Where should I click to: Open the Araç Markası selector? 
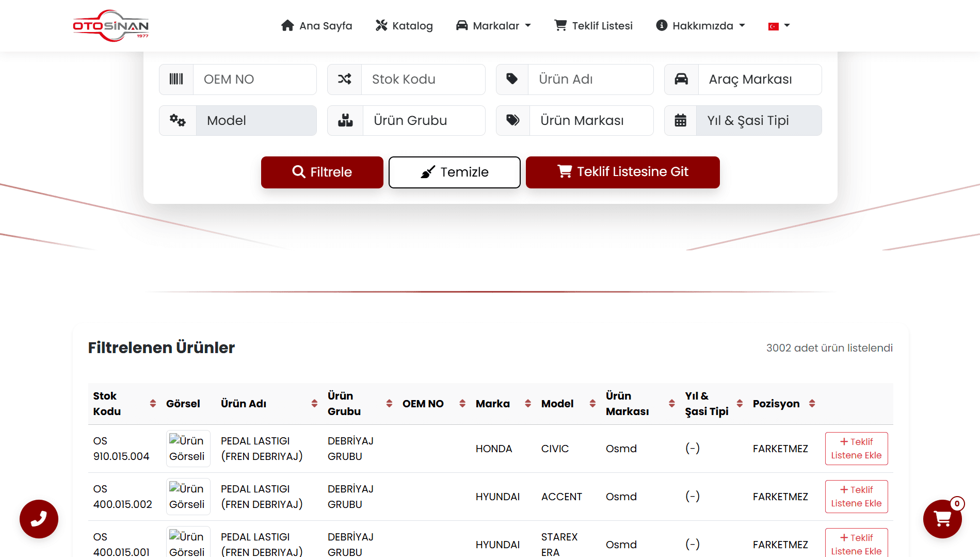(x=760, y=79)
